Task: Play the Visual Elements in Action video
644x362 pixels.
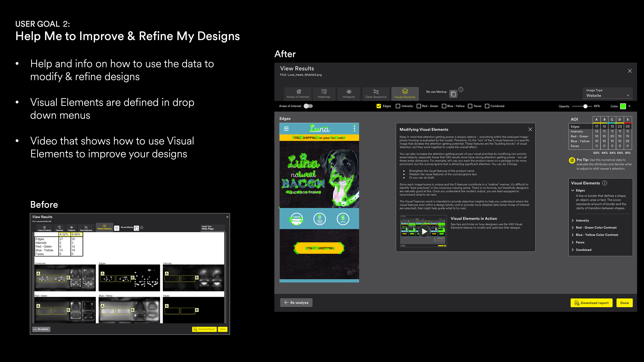Action: coord(424,231)
